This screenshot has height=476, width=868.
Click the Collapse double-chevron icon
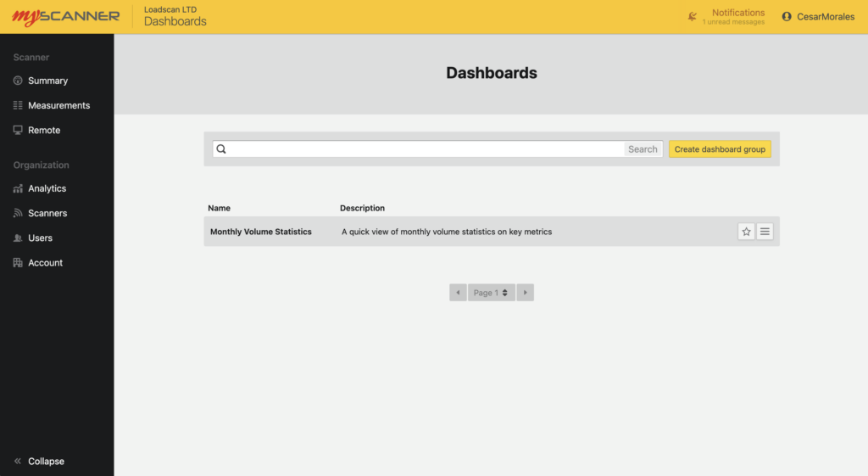coord(18,461)
